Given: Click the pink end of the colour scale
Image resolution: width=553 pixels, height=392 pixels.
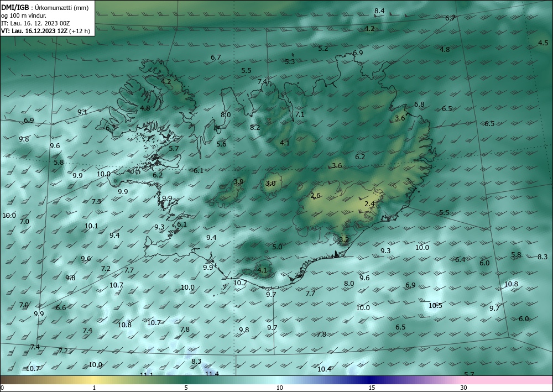Looking at the screenshot, I should [508, 380].
